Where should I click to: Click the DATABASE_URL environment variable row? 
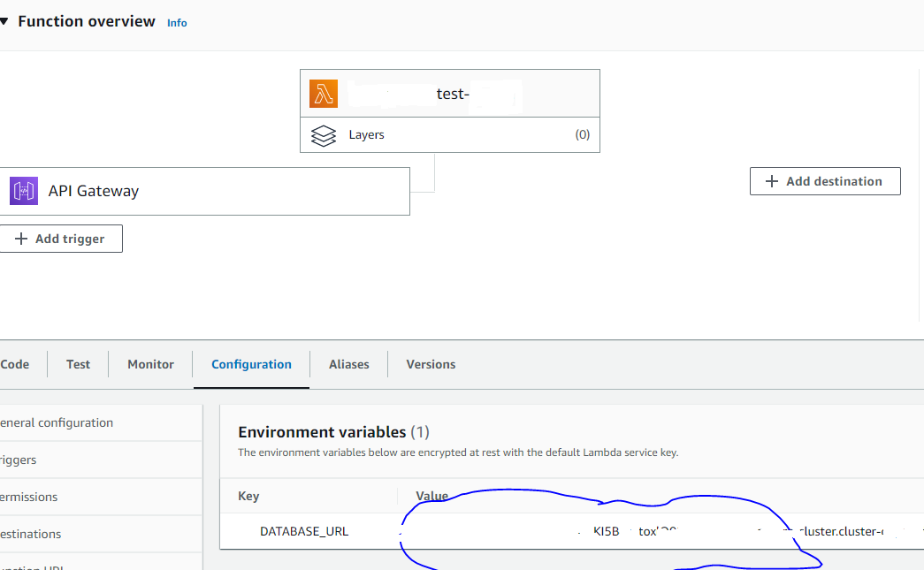[303, 531]
